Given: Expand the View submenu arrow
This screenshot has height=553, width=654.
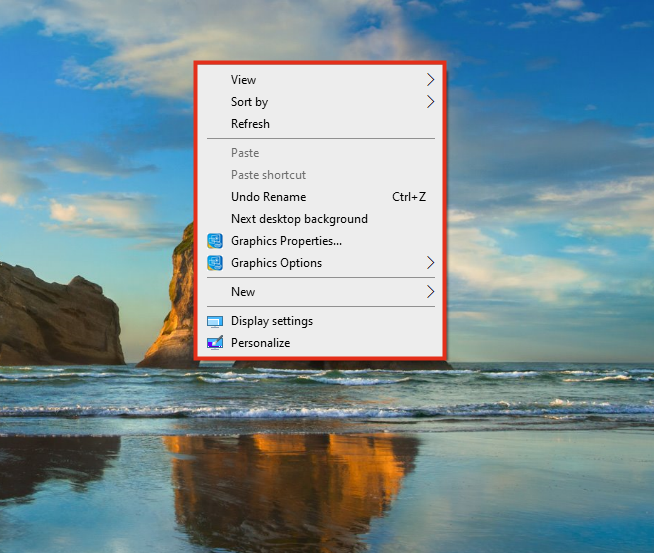Looking at the screenshot, I should pyautogui.click(x=430, y=80).
